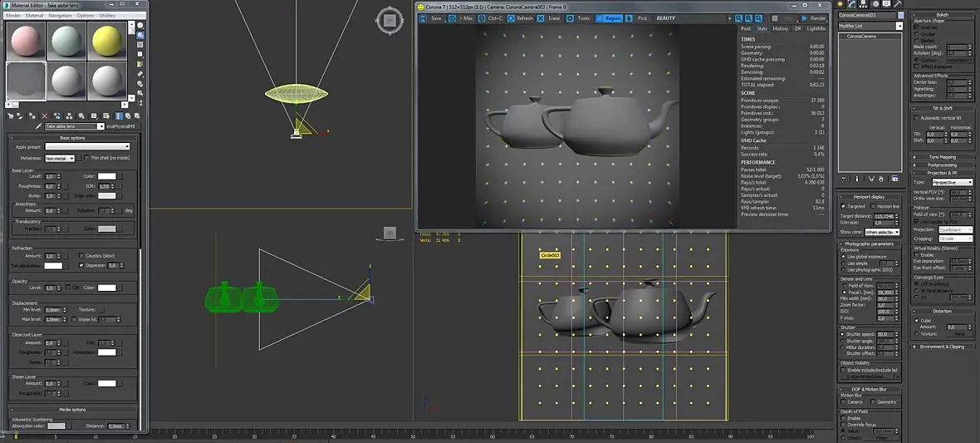Open the Navigation menu in Material Editor
The width and height of the screenshot is (980, 443).
coord(60,15)
